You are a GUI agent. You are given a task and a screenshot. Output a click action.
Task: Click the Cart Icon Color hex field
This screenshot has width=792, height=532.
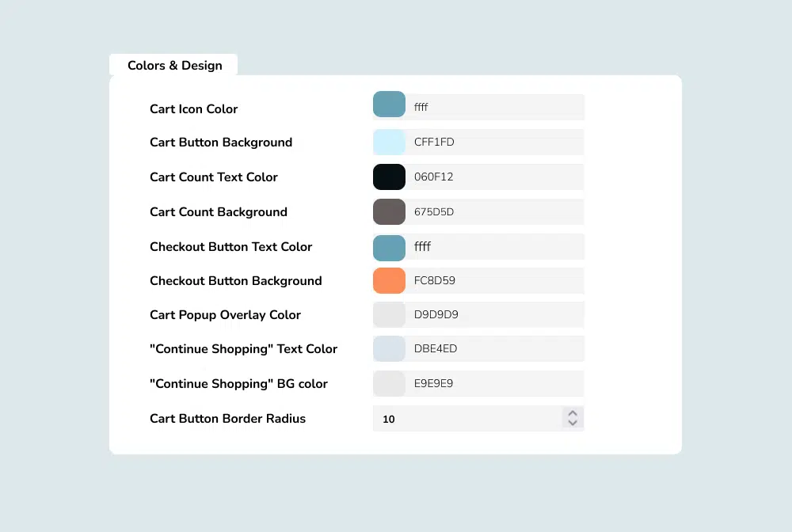tap(495, 107)
